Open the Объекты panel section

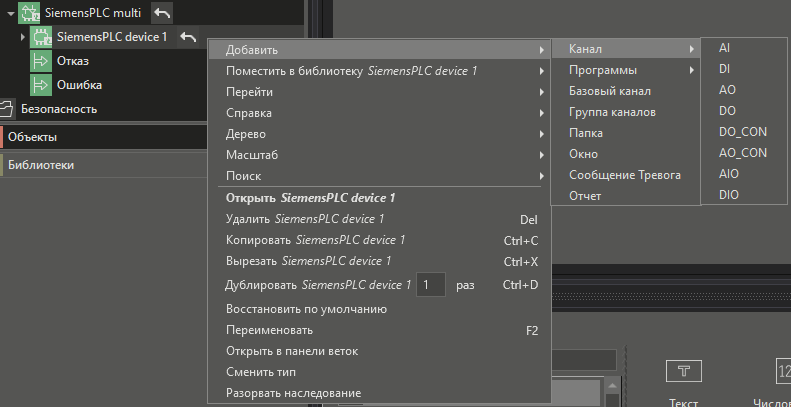(x=103, y=137)
